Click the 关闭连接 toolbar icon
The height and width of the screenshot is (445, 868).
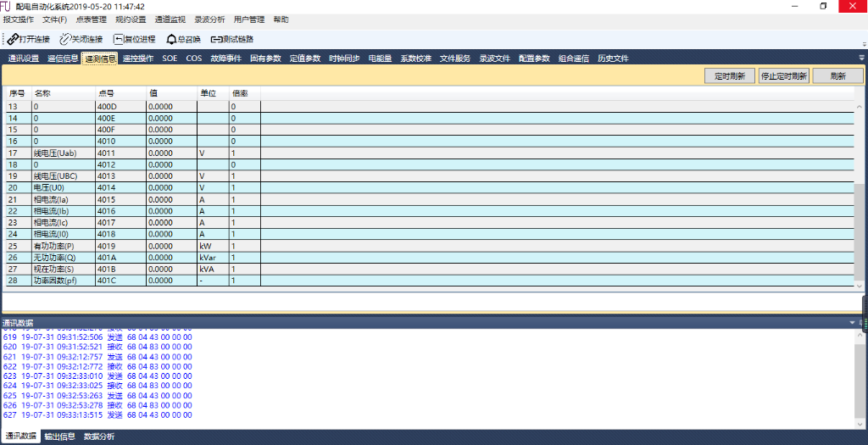(65, 39)
